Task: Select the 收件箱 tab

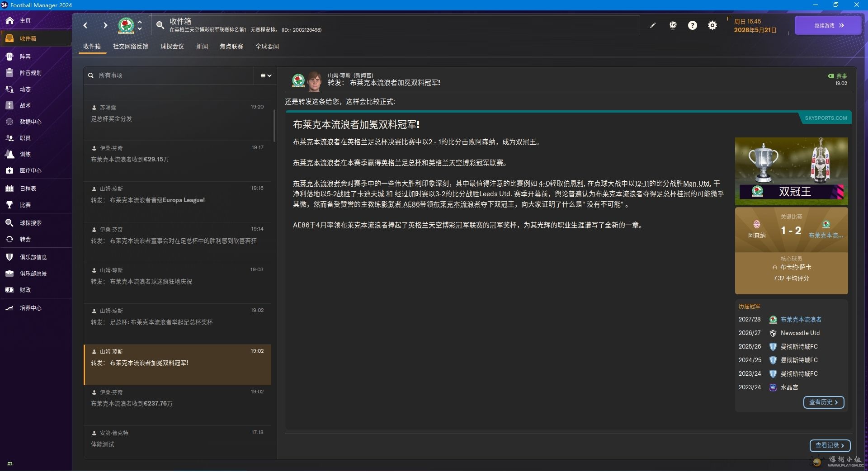Action: pos(92,47)
